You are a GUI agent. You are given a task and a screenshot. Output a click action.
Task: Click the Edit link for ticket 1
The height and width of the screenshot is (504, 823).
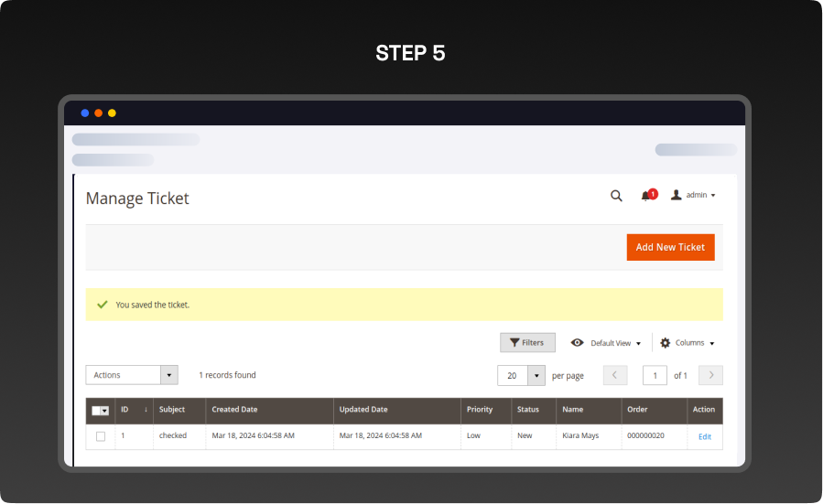704,437
